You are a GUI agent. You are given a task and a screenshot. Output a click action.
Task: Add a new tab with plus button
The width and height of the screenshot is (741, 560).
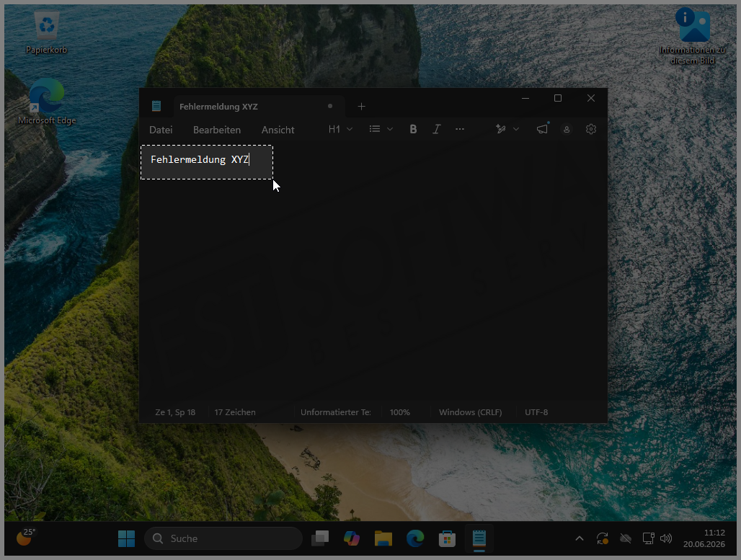pos(362,107)
